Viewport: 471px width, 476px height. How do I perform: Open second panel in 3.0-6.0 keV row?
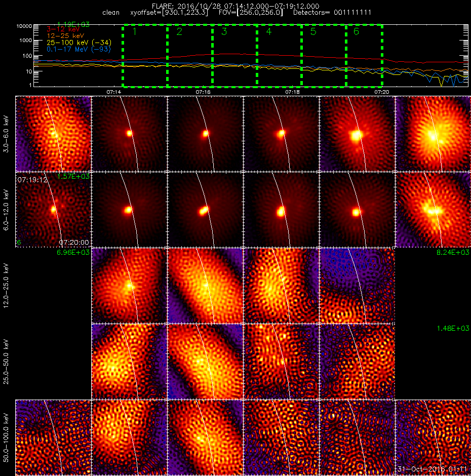tap(129, 134)
